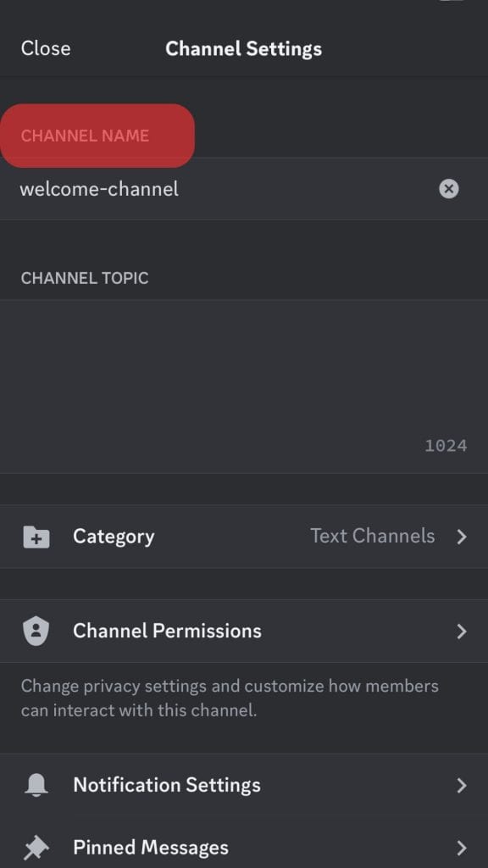Image resolution: width=488 pixels, height=868 pixels.
Task: Clear the channel name with the X icon
Action: point(448,188)
